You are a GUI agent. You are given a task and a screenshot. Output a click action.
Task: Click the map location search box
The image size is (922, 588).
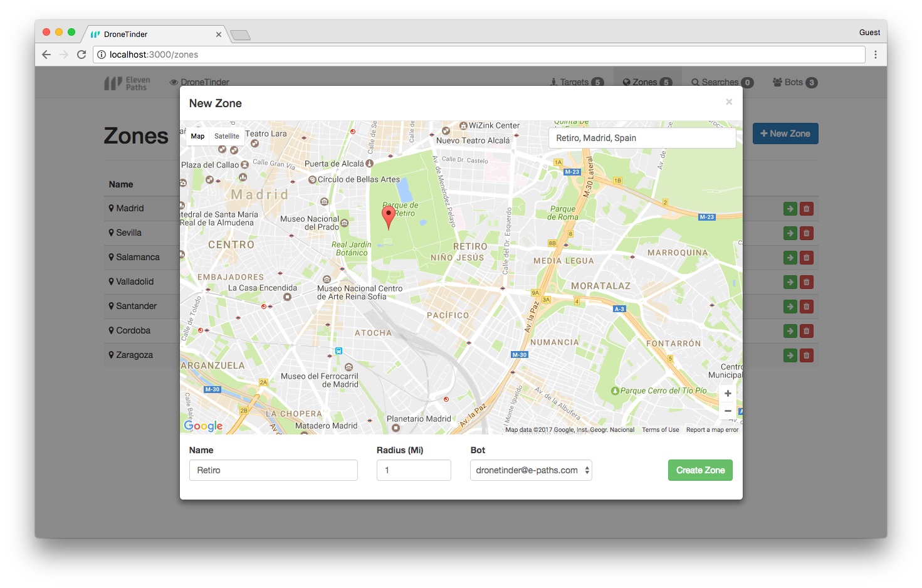point(642,138)
